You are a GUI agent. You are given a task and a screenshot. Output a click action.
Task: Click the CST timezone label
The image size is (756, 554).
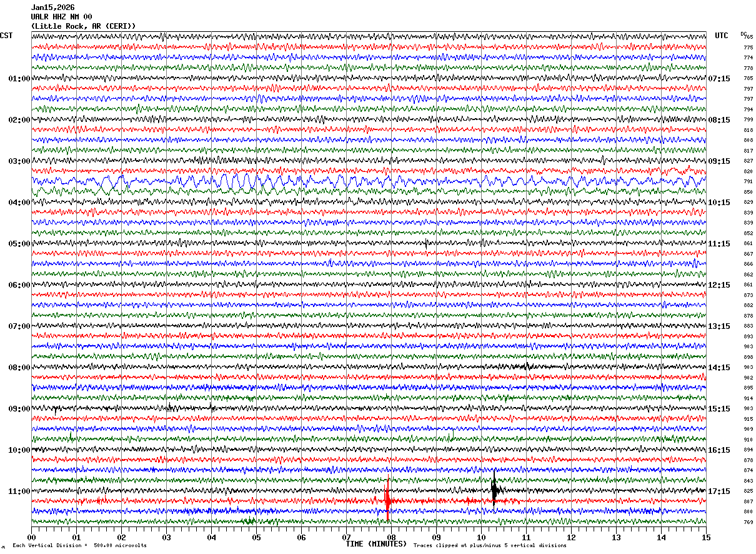(6, 36)
